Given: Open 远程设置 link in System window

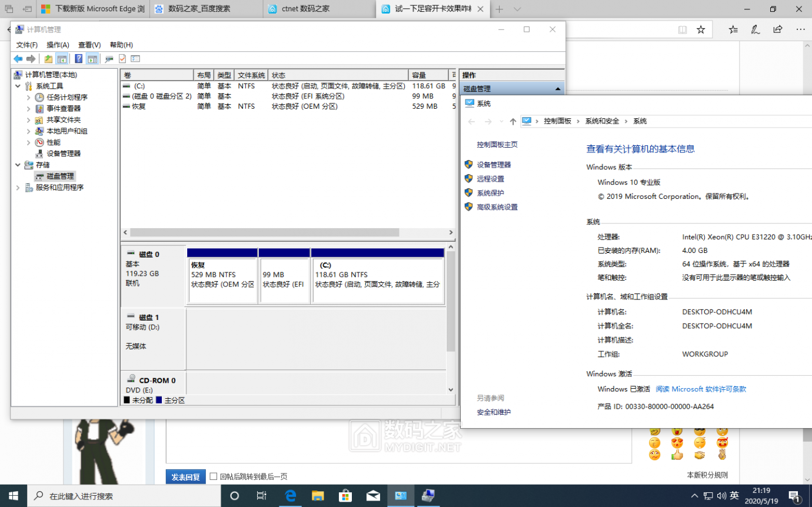Looking at the screenshot, I should click(490, 179).
